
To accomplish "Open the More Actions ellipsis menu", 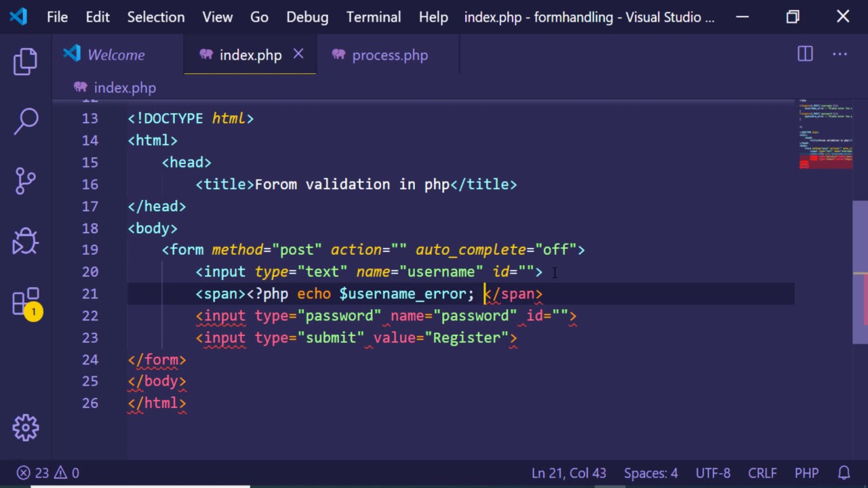I will click(x=840, y=55).
